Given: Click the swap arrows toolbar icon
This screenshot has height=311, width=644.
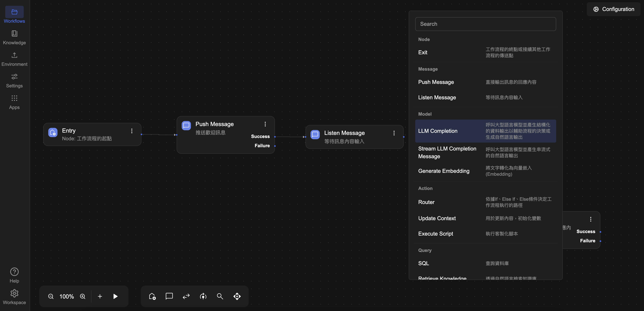Looking at the screenshot, I should coord(186,296).
